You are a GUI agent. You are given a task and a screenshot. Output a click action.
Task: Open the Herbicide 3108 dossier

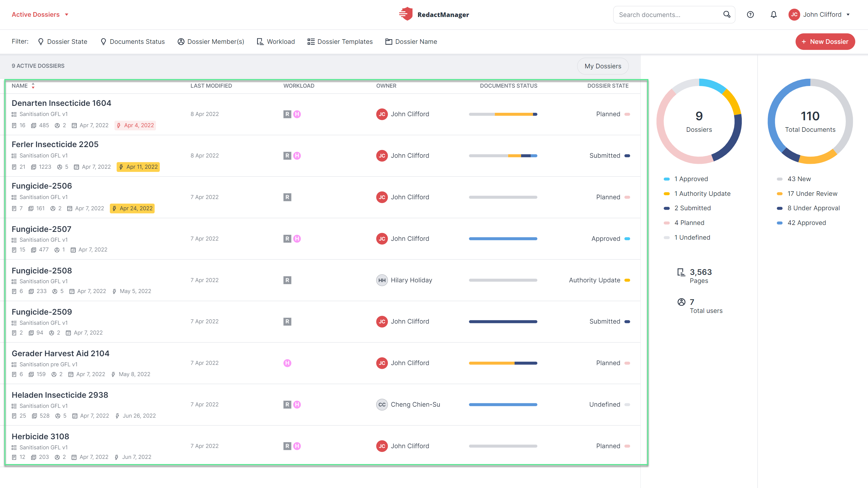pyautogui.click(x=40, y=436)
